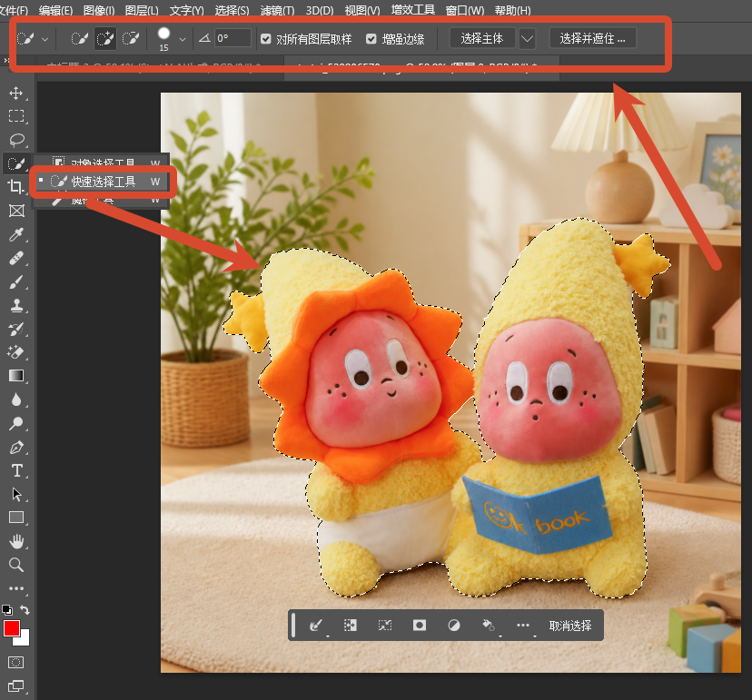Select the Move tool

click(16, 93)
